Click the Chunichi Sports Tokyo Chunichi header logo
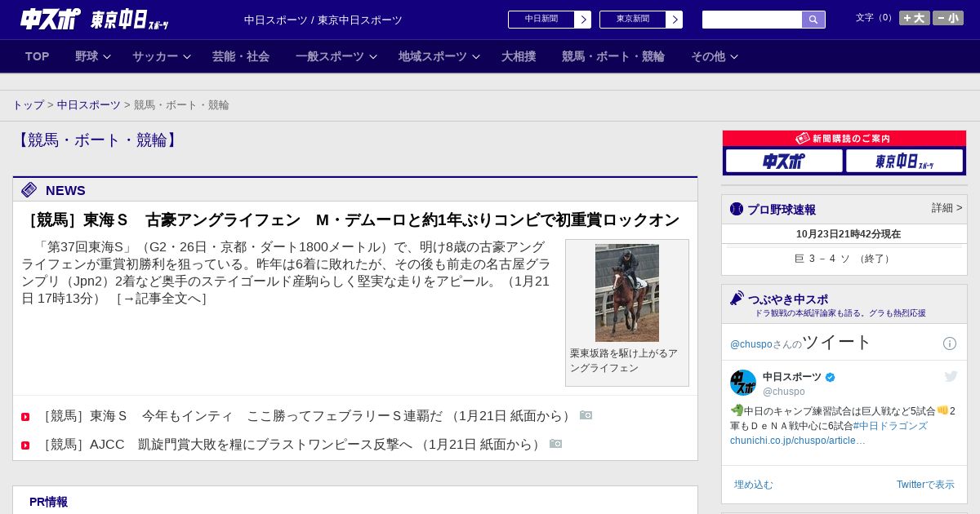The image size is (980, 514). tap(95, 19)
